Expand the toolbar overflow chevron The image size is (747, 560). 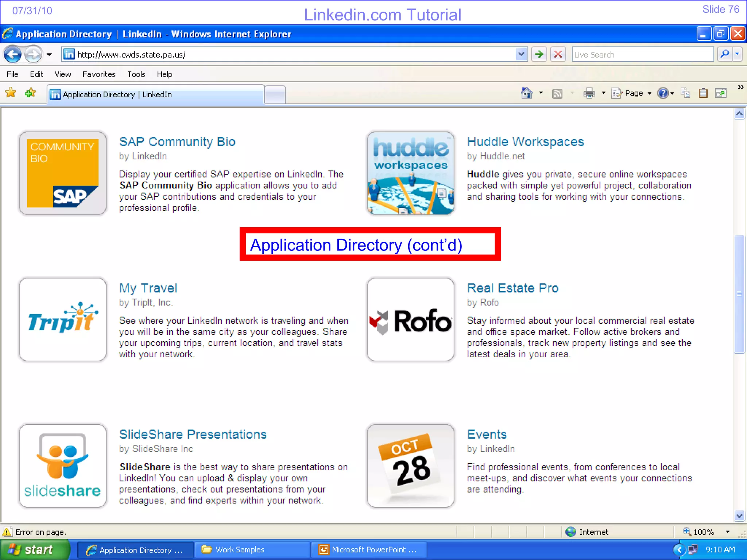click(x=741, y=87)
